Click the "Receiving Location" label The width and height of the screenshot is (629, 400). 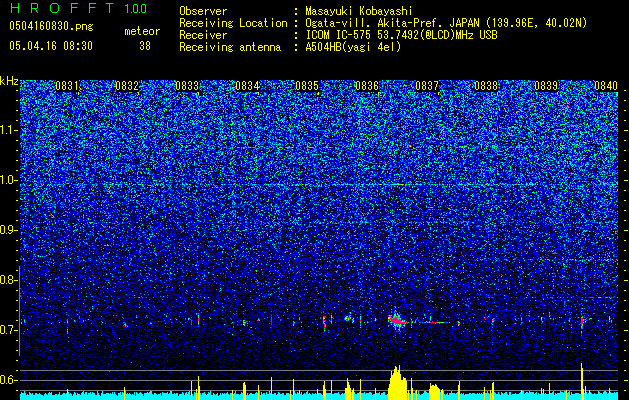[x=233, y=23]
